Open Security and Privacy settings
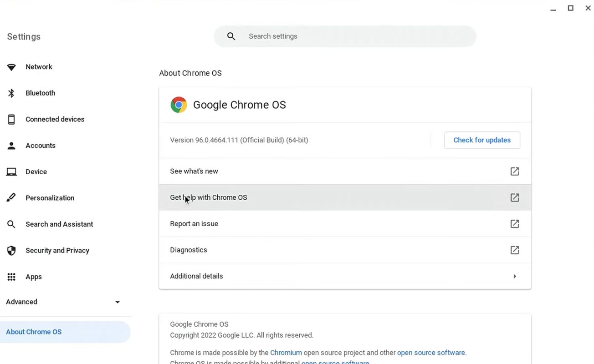The image size is (594, 364). click(57, 251)
